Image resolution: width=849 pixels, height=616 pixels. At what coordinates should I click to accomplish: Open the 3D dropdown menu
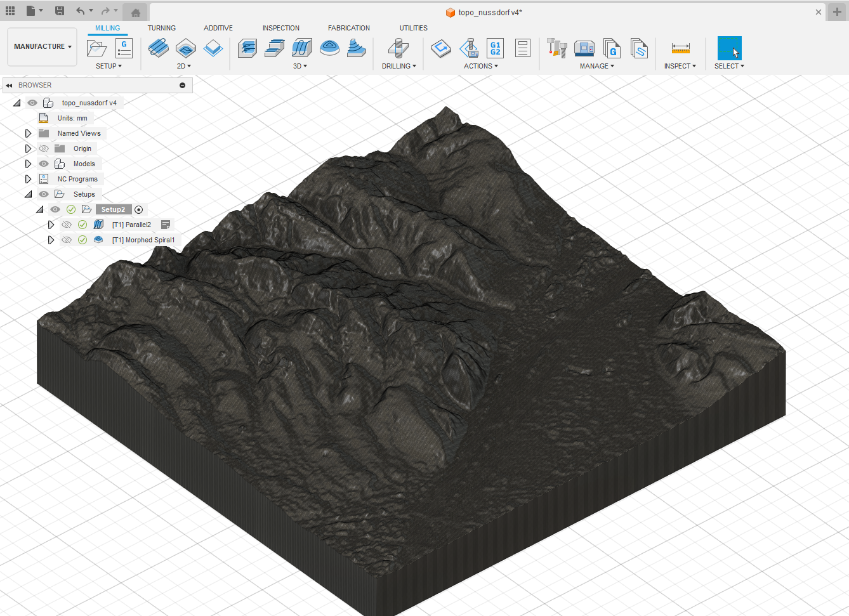click(300, 66)
